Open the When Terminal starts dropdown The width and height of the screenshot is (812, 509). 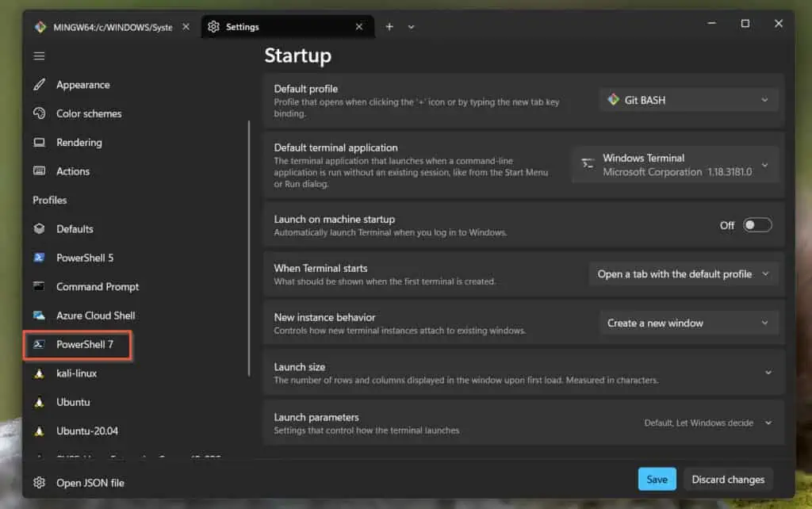(x=684, y=274)
